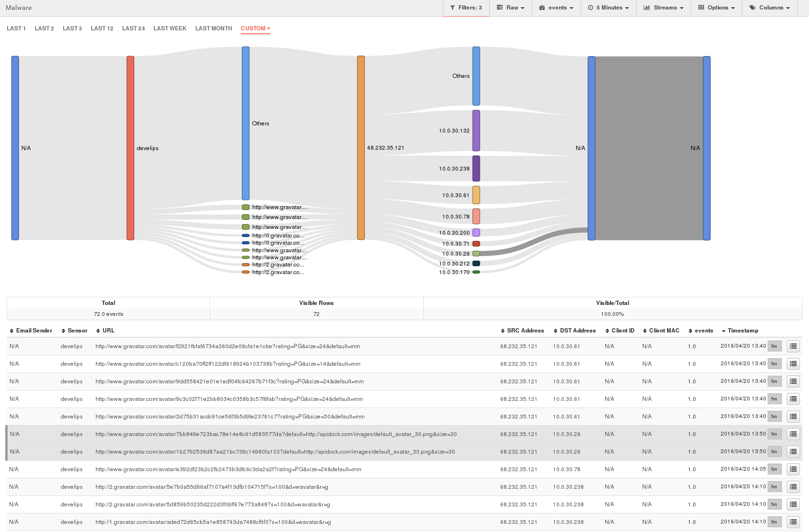Sort table by Timestamp column

[740, 331]
